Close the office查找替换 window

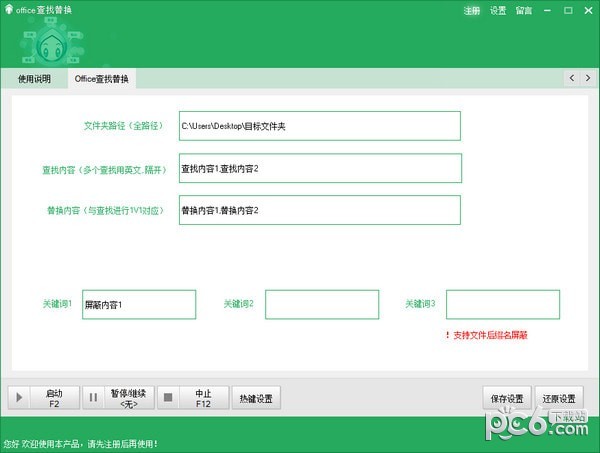click(x=589, y=10)
